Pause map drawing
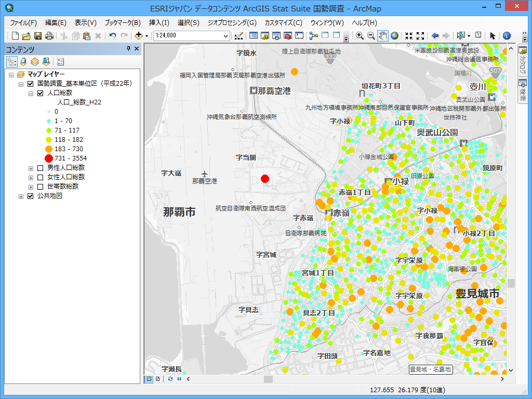The image size is (532, 399). click(179, 379)
